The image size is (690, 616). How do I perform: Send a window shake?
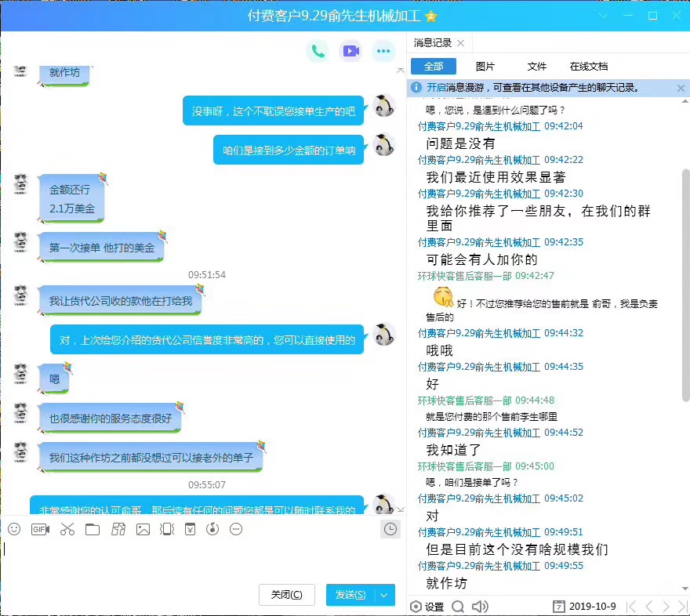coord(166,529)
